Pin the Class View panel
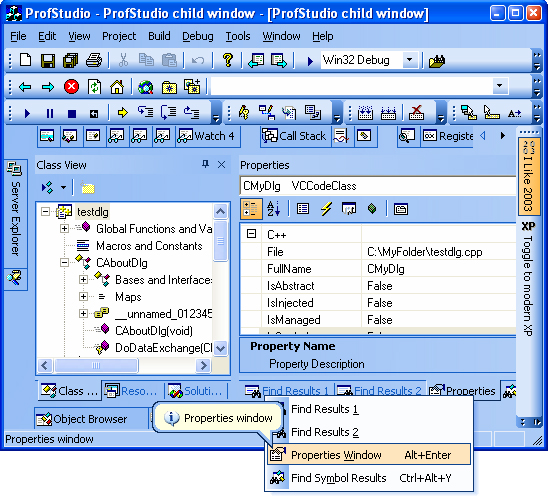 click(x=206, y=164)
